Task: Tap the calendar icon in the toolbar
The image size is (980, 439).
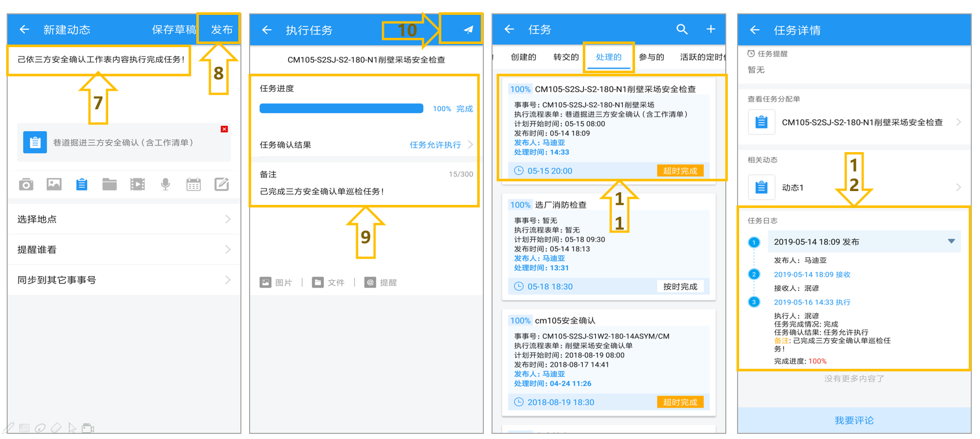Action: point(193,184)
